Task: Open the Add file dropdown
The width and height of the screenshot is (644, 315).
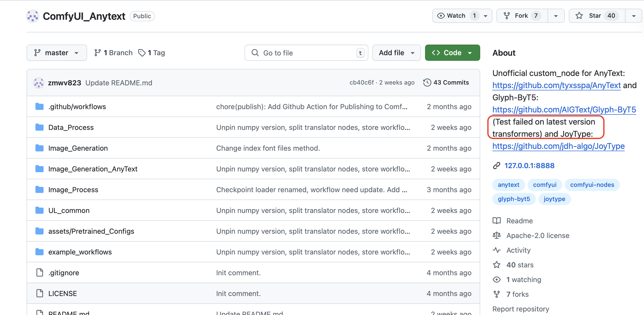Action: click(396, 53)
